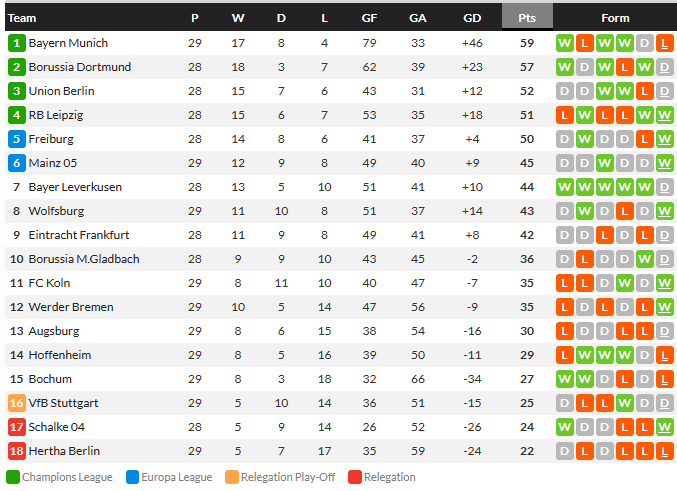Sort table by GD column header
This screenshot has height=491, width=677.
coord(471,18)
